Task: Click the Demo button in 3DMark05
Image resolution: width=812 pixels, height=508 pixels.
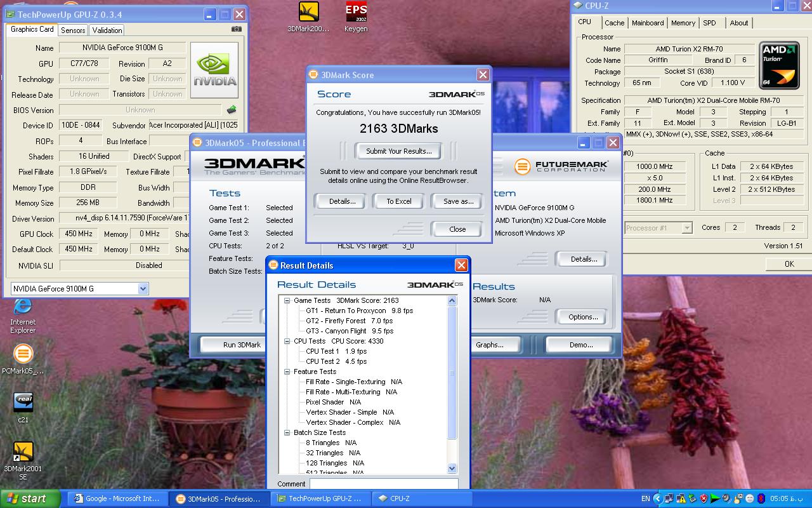Action: [580, 345]
